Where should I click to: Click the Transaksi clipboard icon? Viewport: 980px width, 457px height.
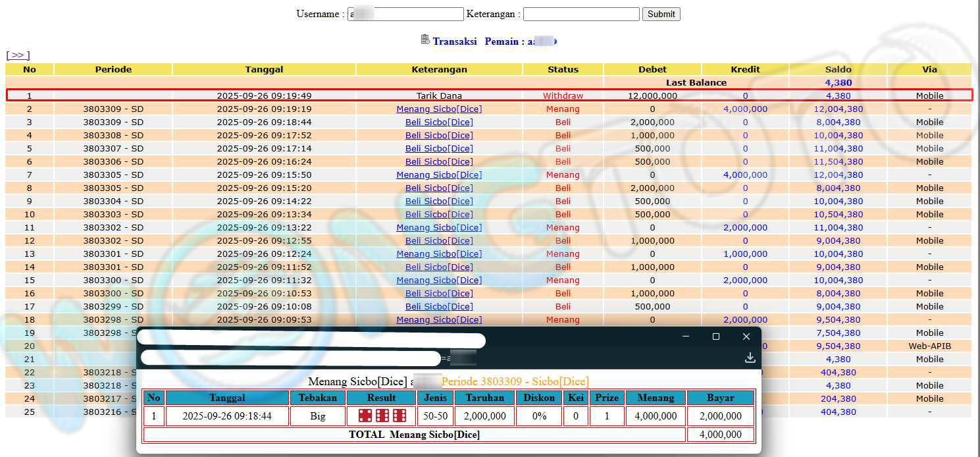point(425,40)
